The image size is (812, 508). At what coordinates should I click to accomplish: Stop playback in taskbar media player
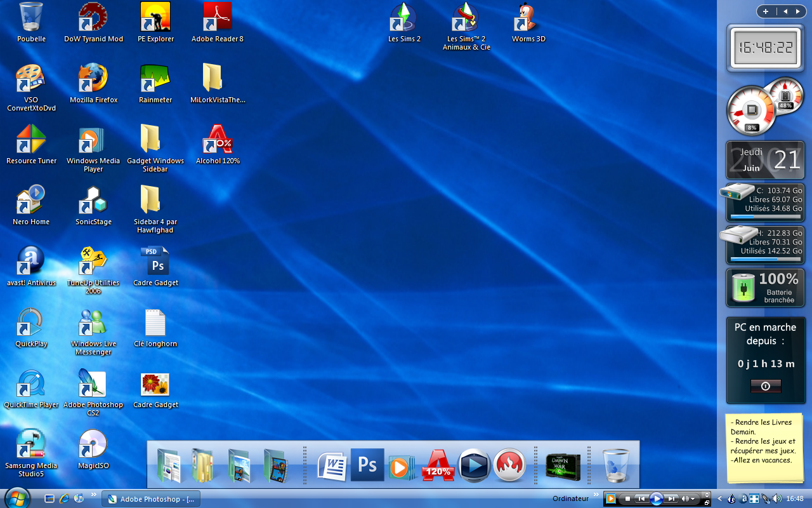pyautogui.click(x=628, y=498)
